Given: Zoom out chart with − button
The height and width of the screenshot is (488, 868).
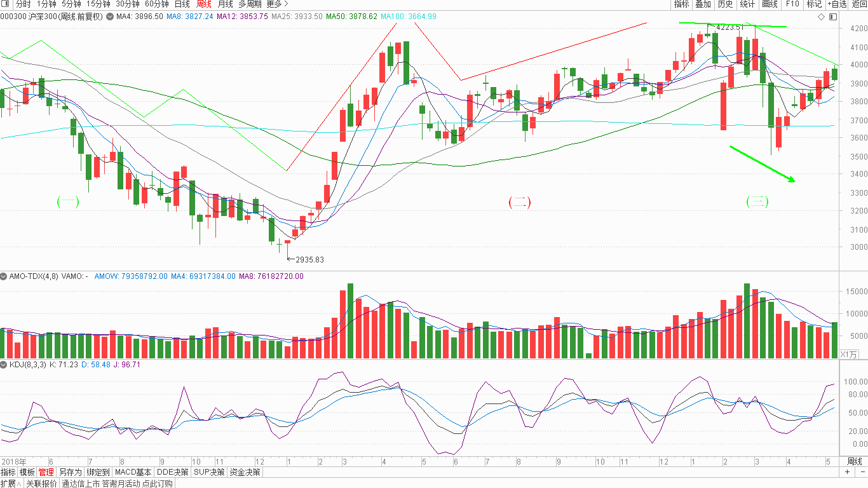Looking at the screenshot, I should pyautogui.click(x=862, y=472).
